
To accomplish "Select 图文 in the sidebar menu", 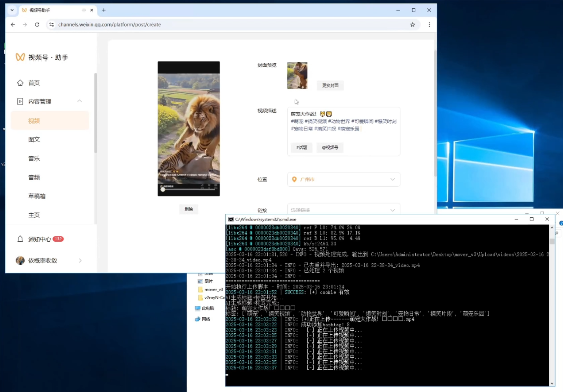I will click(x=34, y=140).
